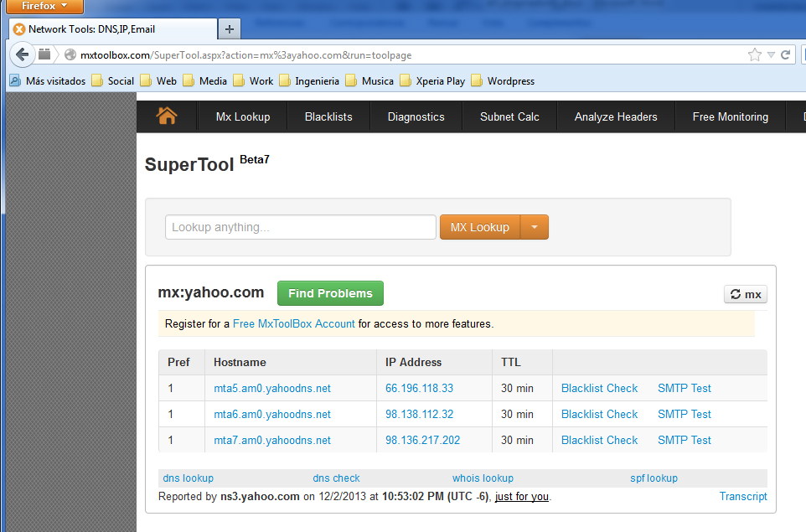Open the Más visitados bookmarks icon
The image size is (806, 532).
pyautogui.click(x=15, y=80)
